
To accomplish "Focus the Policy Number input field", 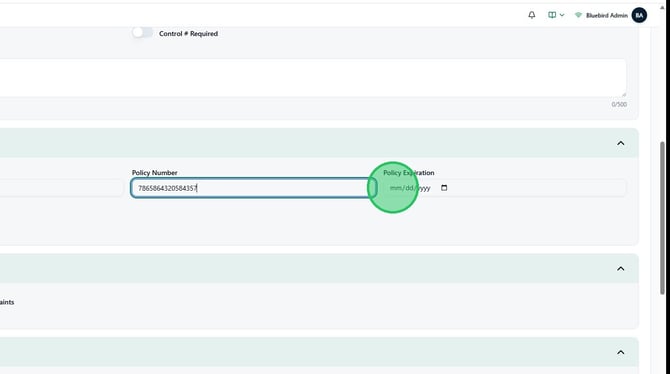I will click(x=253, y=188).
